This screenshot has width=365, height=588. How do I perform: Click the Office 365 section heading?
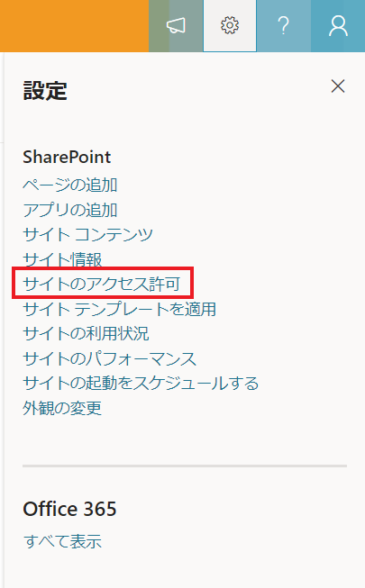(70, 509)
